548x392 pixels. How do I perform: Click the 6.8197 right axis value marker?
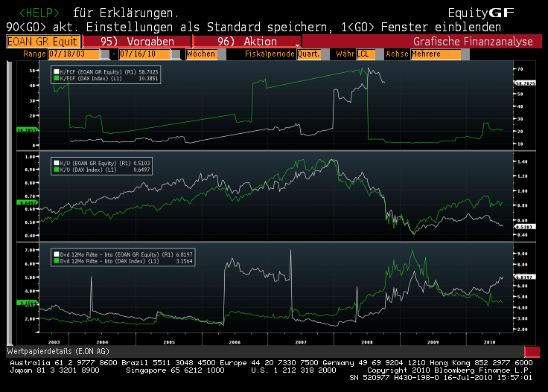click(525, 277)
